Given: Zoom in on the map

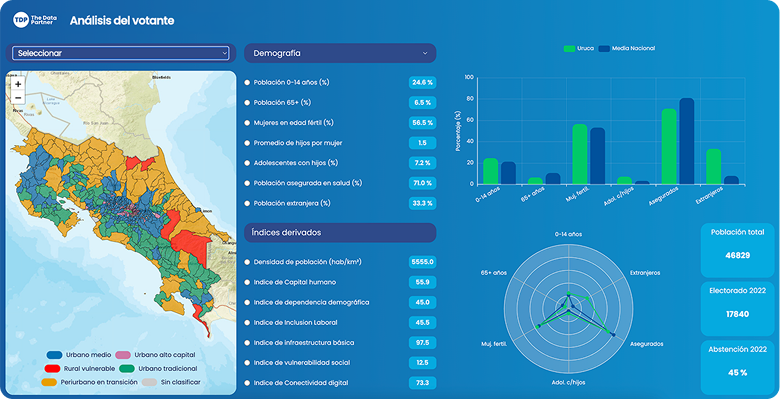Looking at the screenshot, I should (x=18, y=84).
